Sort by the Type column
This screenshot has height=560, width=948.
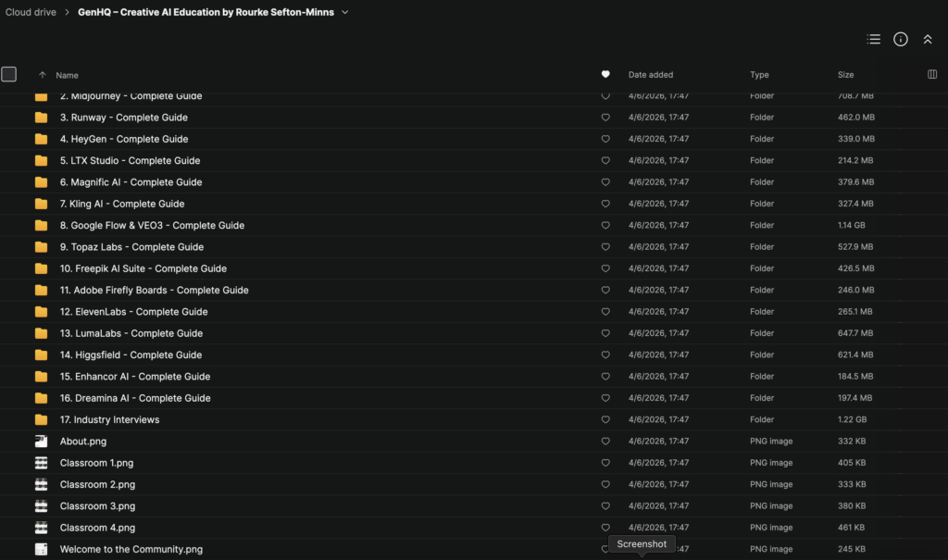point(759,75)
